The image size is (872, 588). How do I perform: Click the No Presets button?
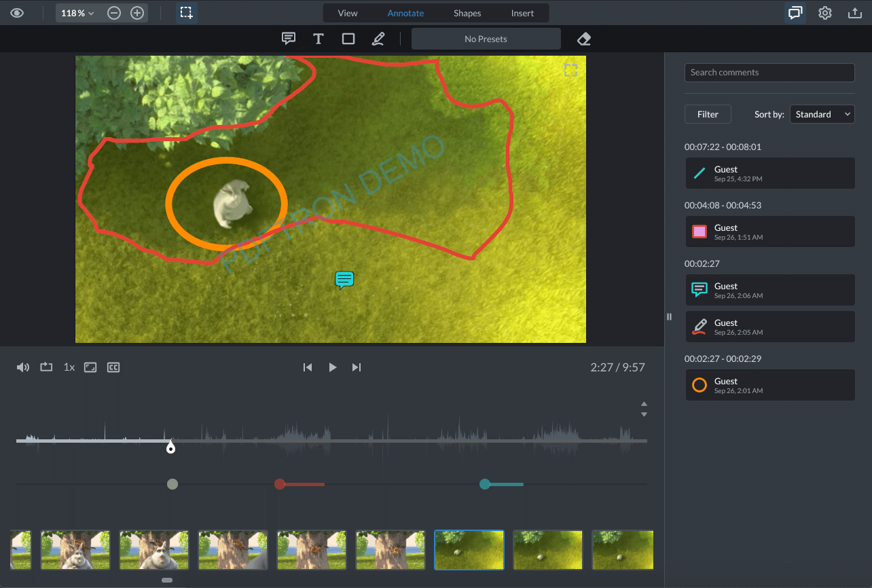pyautogui.click(x=486, y=39)
